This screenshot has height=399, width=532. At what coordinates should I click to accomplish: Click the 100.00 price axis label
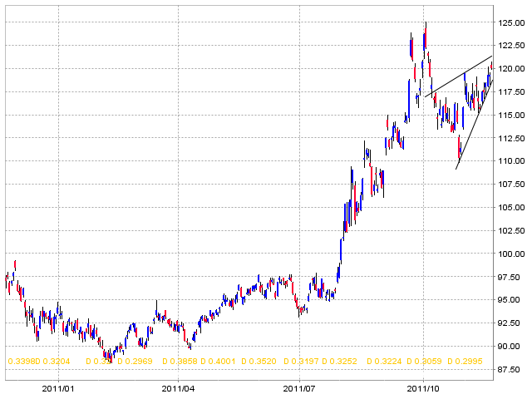[511, 254]
